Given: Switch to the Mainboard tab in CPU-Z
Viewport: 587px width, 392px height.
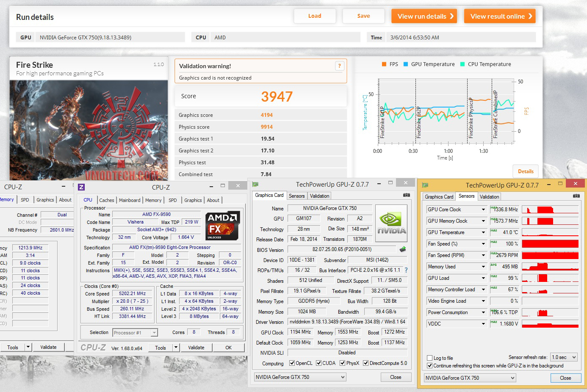Looking at the screenshot, I should point(130,200).
